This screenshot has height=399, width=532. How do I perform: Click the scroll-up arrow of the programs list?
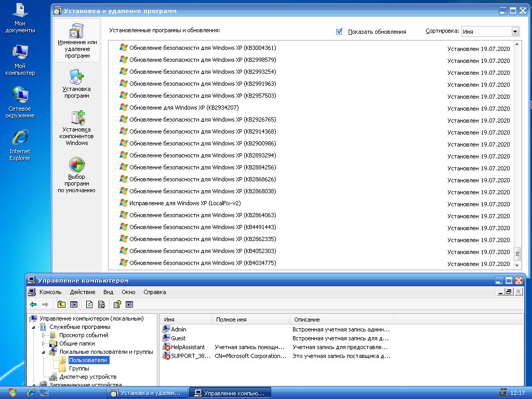pos(517,45)
